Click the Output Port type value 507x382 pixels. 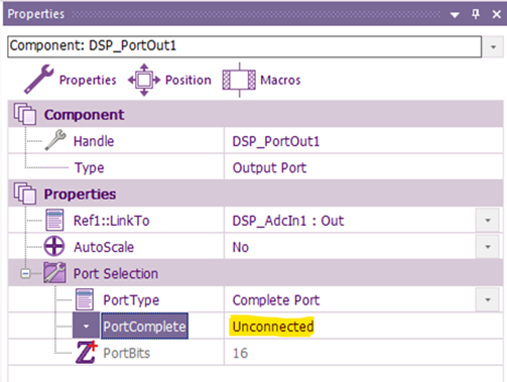[269, 168]
